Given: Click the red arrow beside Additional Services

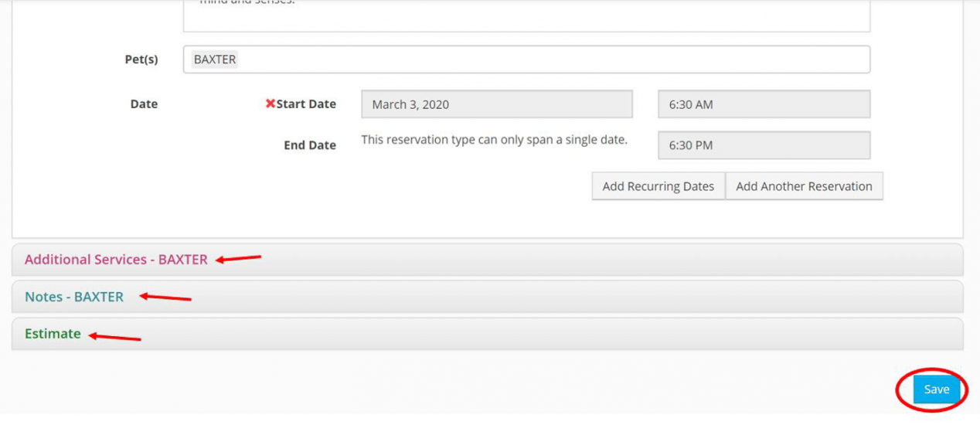Looking at the screenshot, I should (x=238, y=259).
